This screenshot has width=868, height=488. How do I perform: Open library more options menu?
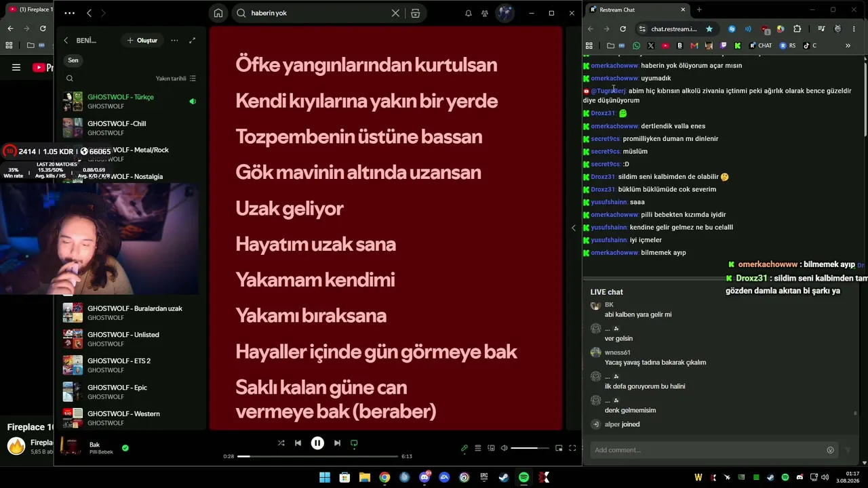point(174,41)
